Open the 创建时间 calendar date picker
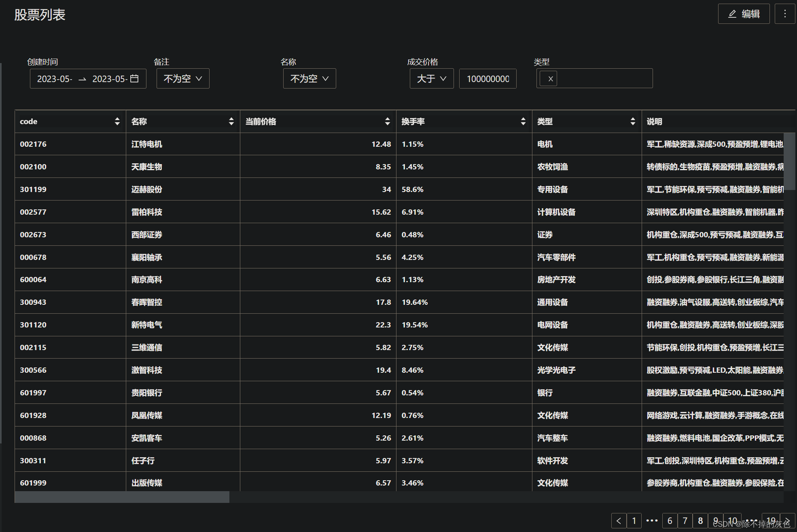Viewport: 797px width, 532px height. pos(134,78)
